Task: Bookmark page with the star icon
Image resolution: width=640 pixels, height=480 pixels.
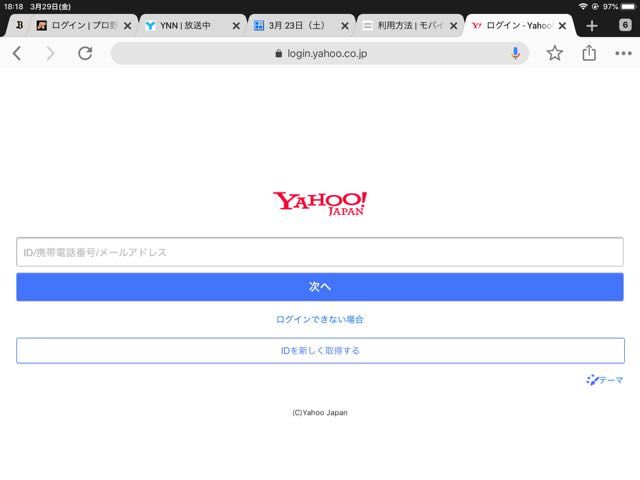Action: (x=554, y=53)
